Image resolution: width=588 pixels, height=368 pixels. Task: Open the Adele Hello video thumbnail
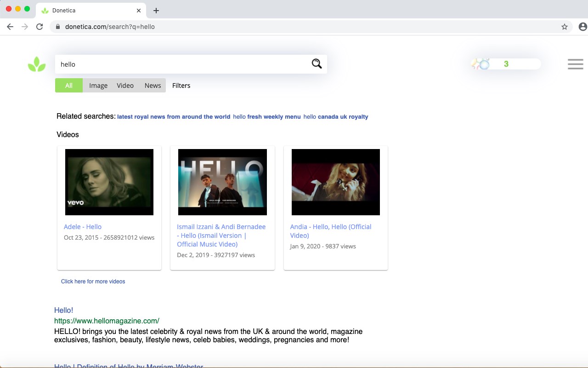[x=109, y=182]
